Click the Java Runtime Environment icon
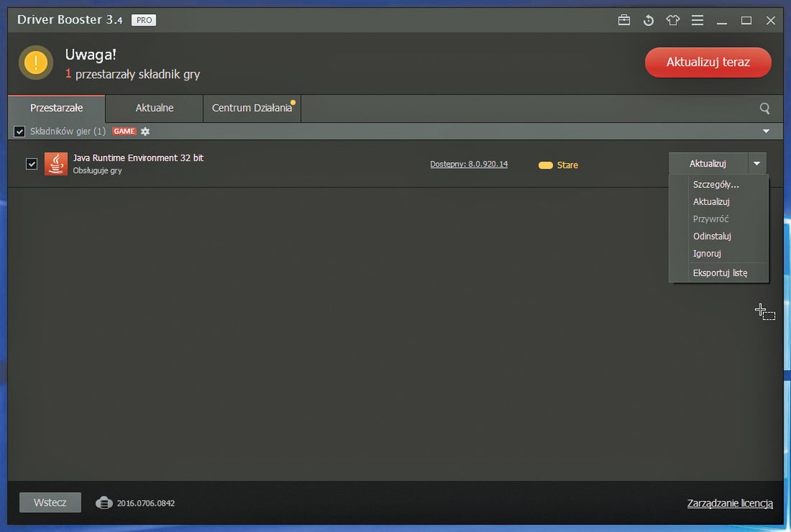791x532 pixels. point(56,164)
